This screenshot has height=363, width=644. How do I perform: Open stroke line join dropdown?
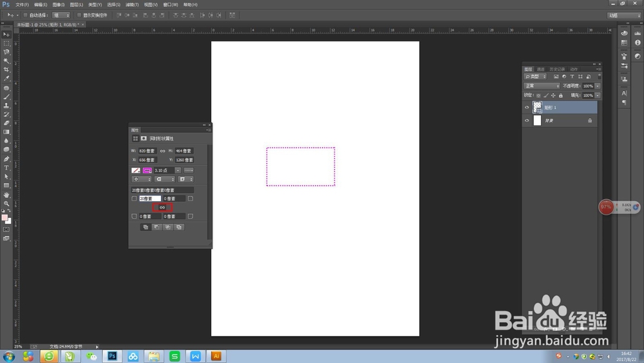point(185,179)
